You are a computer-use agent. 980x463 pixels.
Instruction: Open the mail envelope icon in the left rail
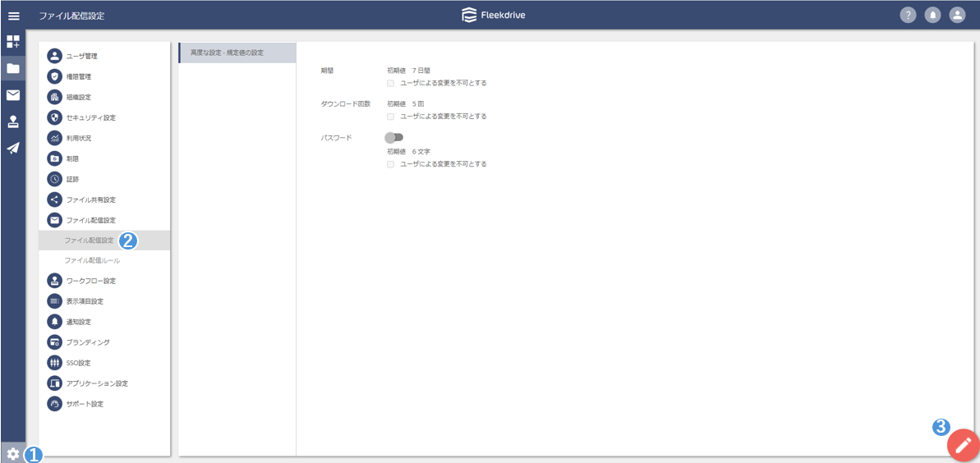point(13,95)
